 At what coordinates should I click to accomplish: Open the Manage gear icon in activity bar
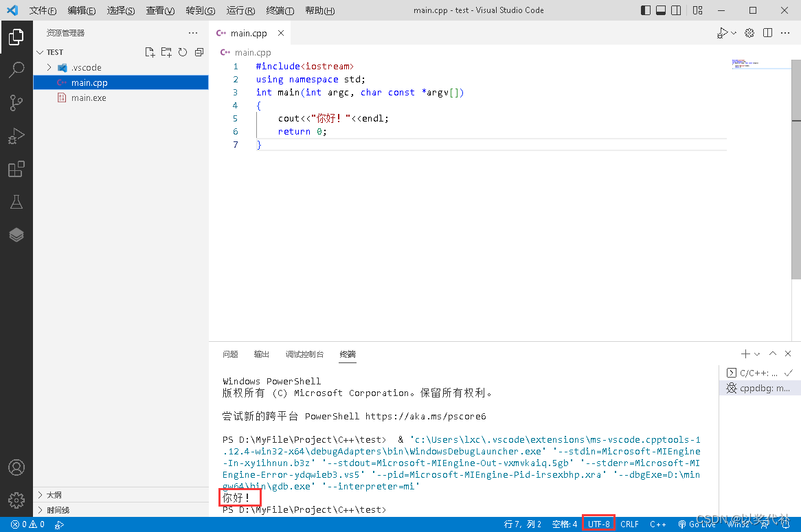(x=16, y=500)
